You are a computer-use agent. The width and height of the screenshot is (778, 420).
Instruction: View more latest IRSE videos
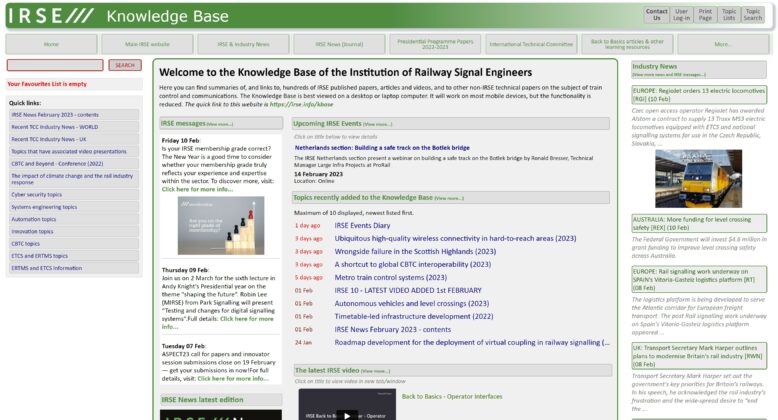(375, 371)
